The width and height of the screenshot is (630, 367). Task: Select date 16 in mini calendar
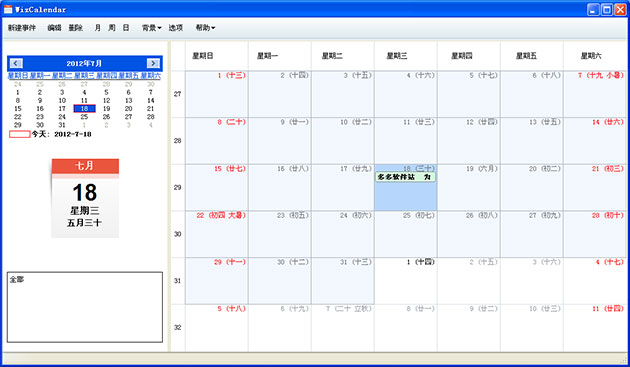[40, 109]
